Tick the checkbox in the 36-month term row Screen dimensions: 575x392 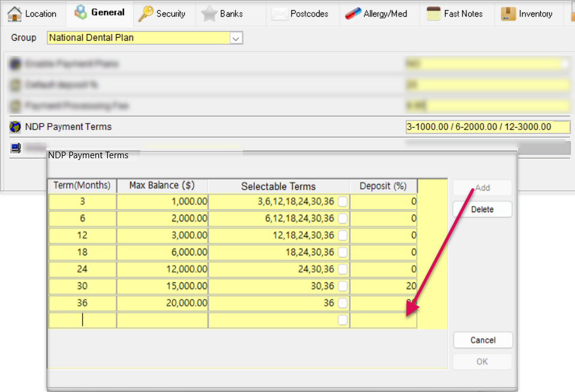pyautogui.click(x=342, y=303)
